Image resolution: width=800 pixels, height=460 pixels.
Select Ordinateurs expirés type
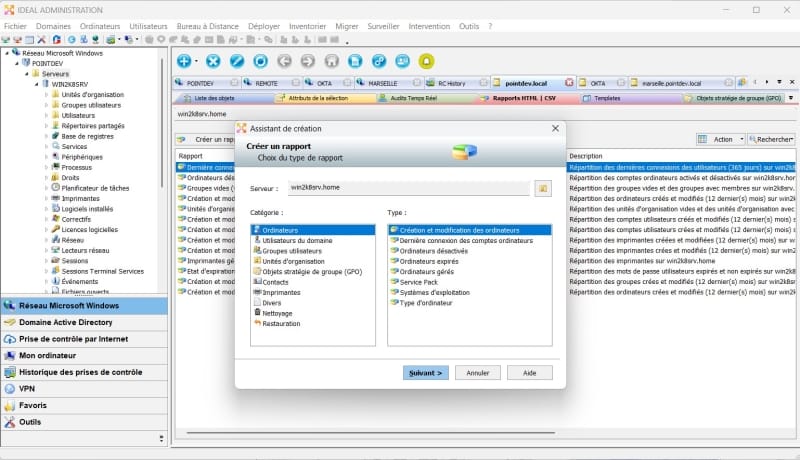[470, 261]
